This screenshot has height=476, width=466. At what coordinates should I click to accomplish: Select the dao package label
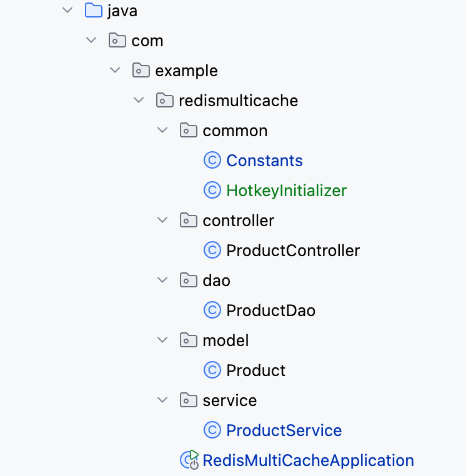216,280
